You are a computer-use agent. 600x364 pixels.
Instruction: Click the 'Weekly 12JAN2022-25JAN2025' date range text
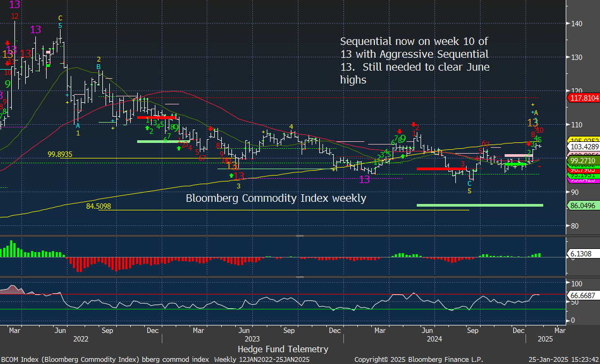pyautogui.click(x=262, y=360)
